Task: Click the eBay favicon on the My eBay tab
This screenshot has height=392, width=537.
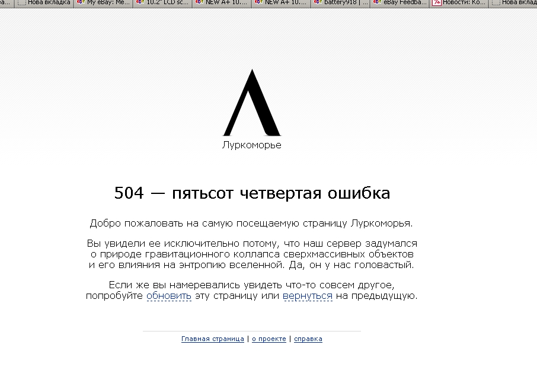Action: pyautogui.click(x=81, y=2)
